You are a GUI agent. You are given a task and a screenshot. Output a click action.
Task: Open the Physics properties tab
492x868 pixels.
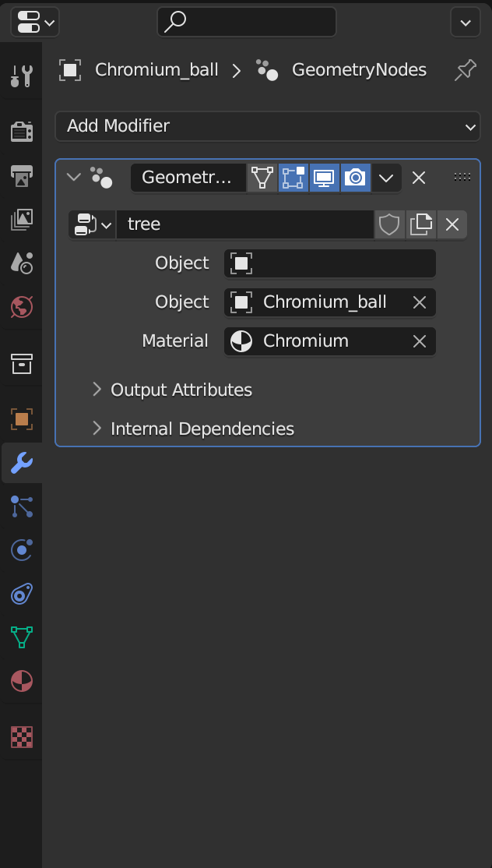tap(22, 550)
